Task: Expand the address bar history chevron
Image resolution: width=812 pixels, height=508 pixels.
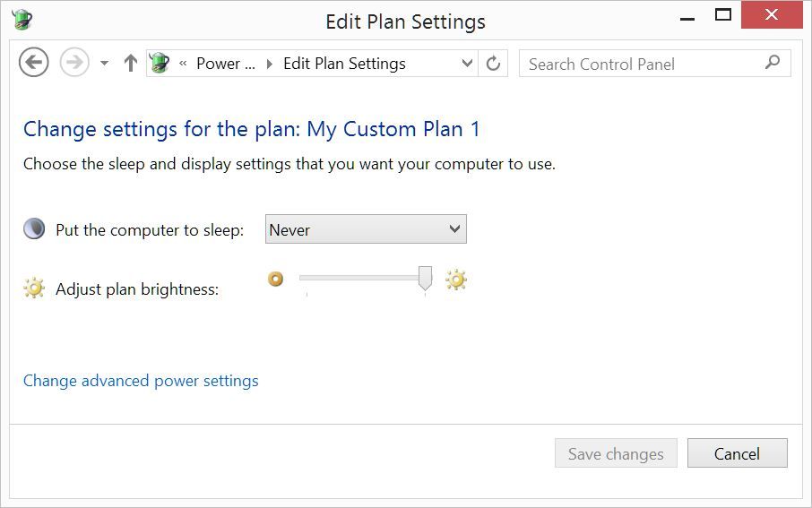Action: (467, 64)
